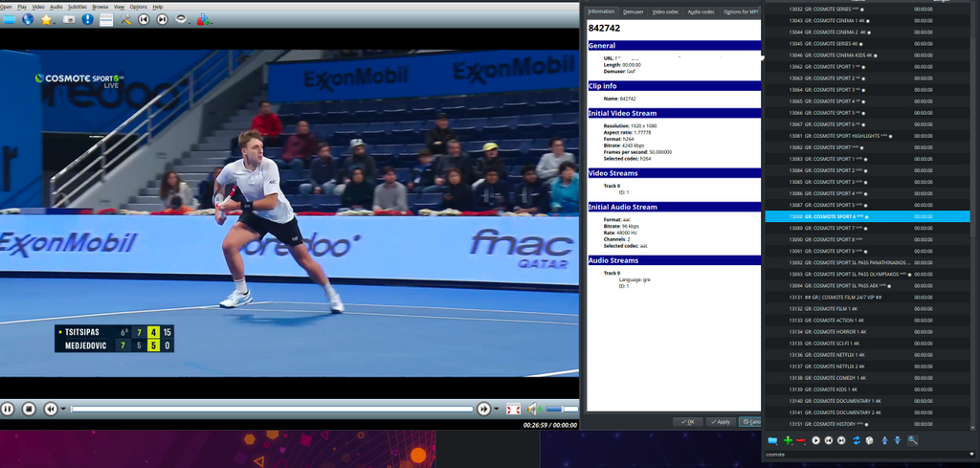Image resolution: width=980 pixels, height=468 pixels.
Task: Open the Browse menu
Action: tap(100, 7)
